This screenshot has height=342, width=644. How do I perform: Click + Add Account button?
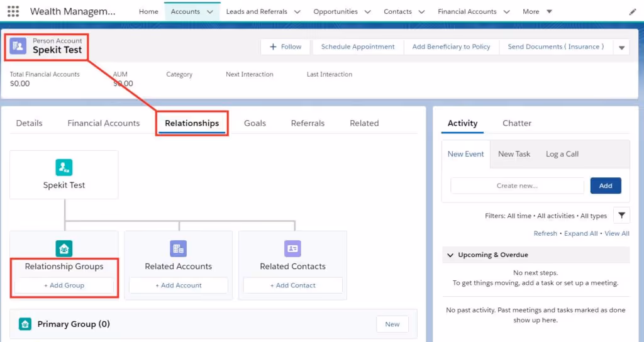pyautogui.click(x=178, y=285)
